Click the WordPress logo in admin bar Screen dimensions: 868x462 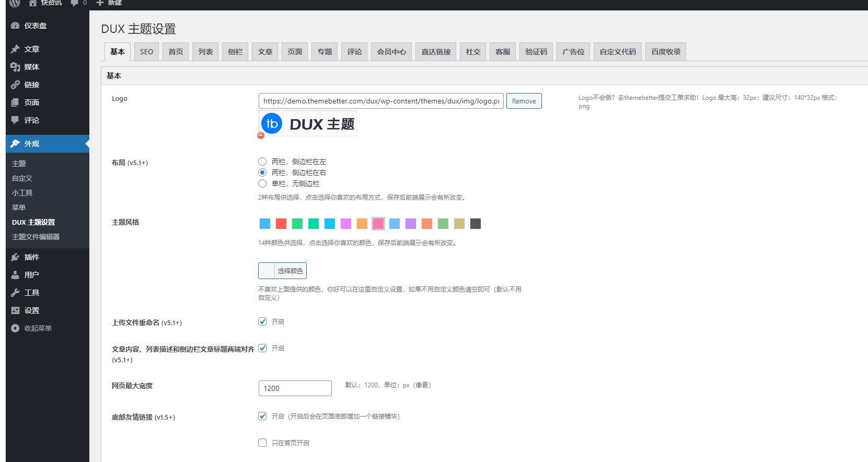15,3
